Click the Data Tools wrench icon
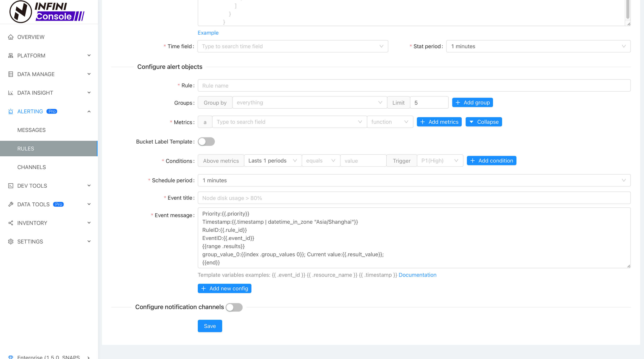This screenshot has height=359, width=644. (x=10, y=204)
